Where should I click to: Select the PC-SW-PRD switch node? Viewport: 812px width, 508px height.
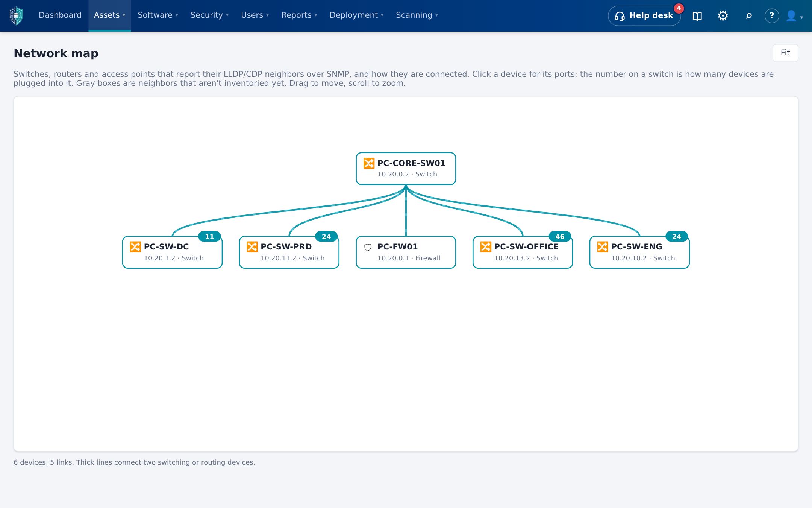coord(289,252)
